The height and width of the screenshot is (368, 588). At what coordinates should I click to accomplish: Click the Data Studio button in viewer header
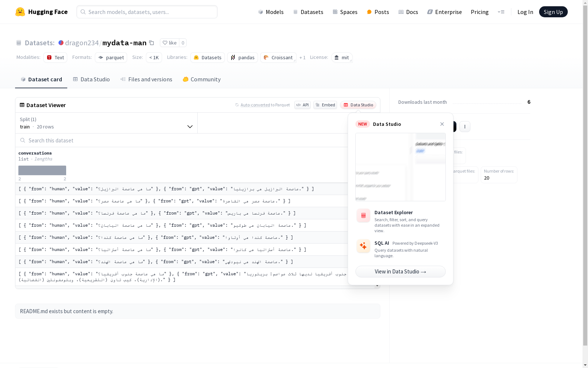[x=358, y=105]
